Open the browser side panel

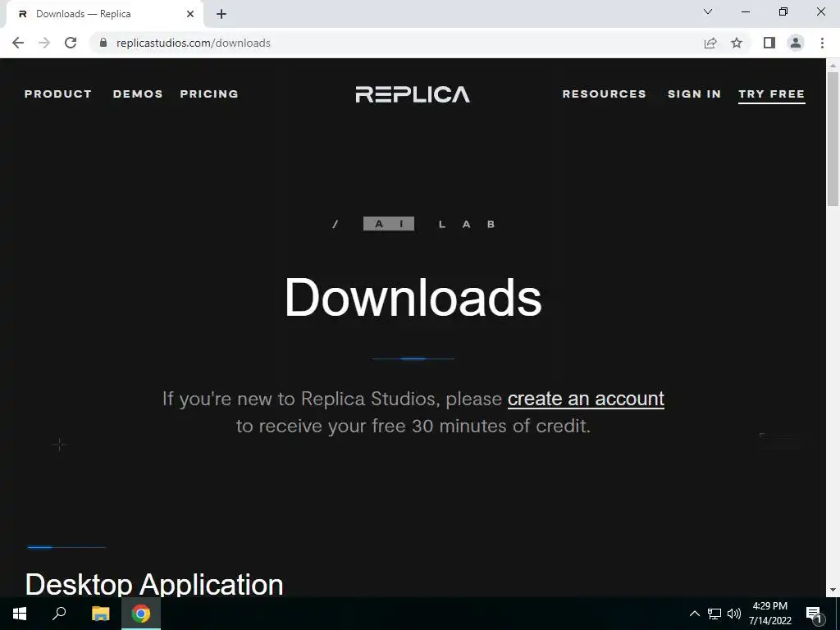[769, 43]
